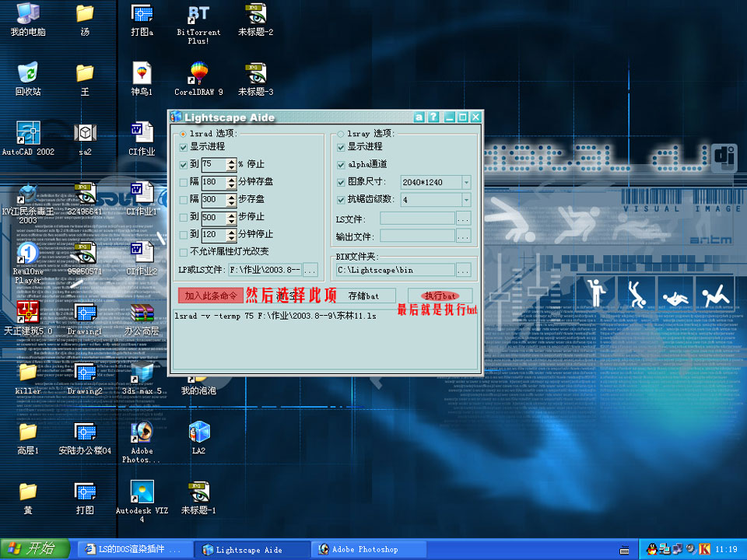Uncheck the 到 75 % 停止 checkbox
The width and height of the screenshot is (747, 560).
coord(184,164)
